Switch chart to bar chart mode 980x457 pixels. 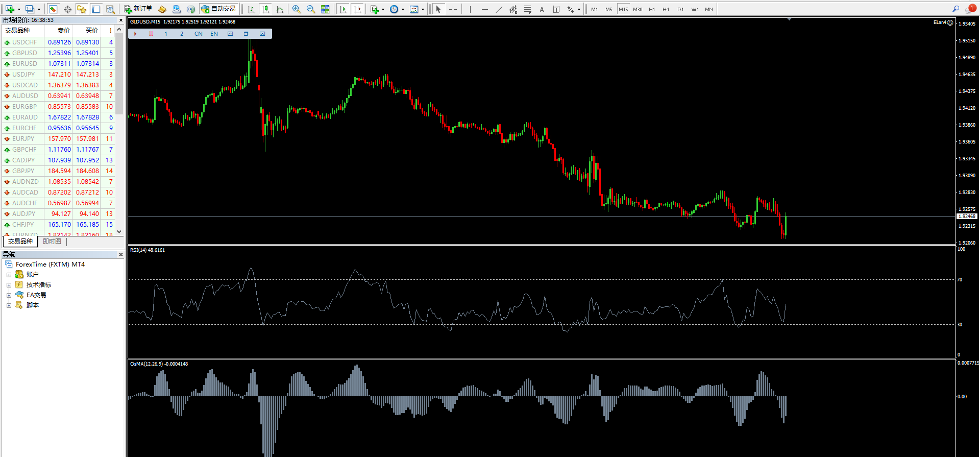pos(251,9)
